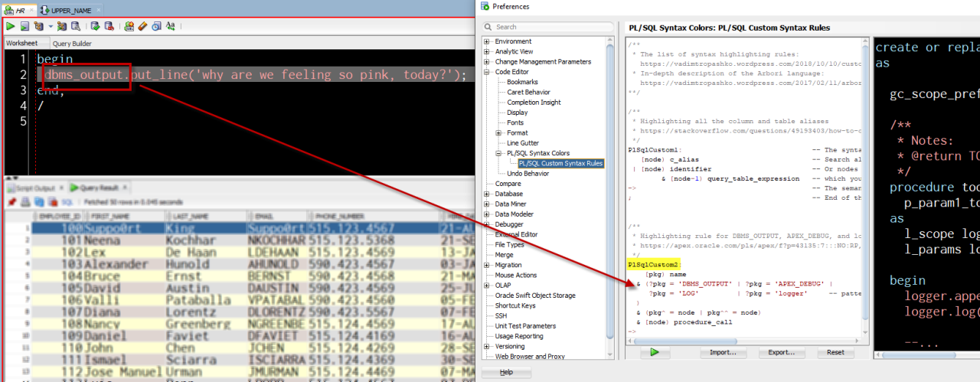Image resolution: width=980 pixels, height=382 pixels.
Task: Click the Explain Plan icon in worksheet toolbar
Action: click(x=38, y=26)
